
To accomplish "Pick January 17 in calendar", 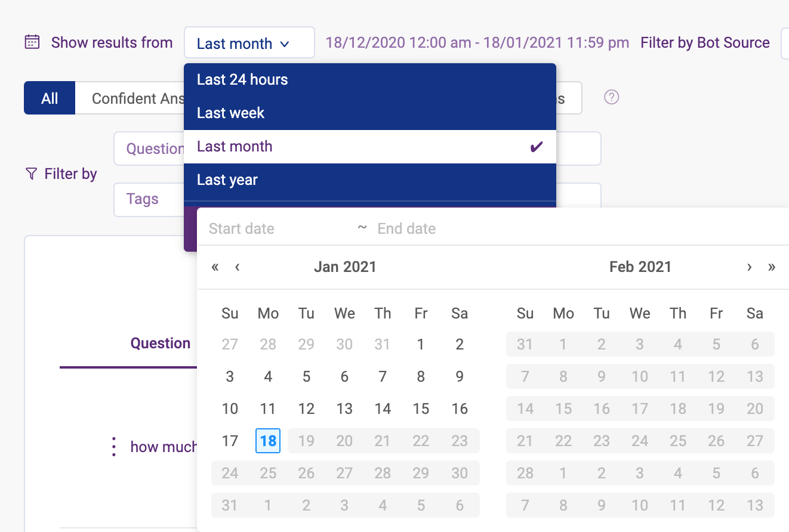I will pos(230,441).
